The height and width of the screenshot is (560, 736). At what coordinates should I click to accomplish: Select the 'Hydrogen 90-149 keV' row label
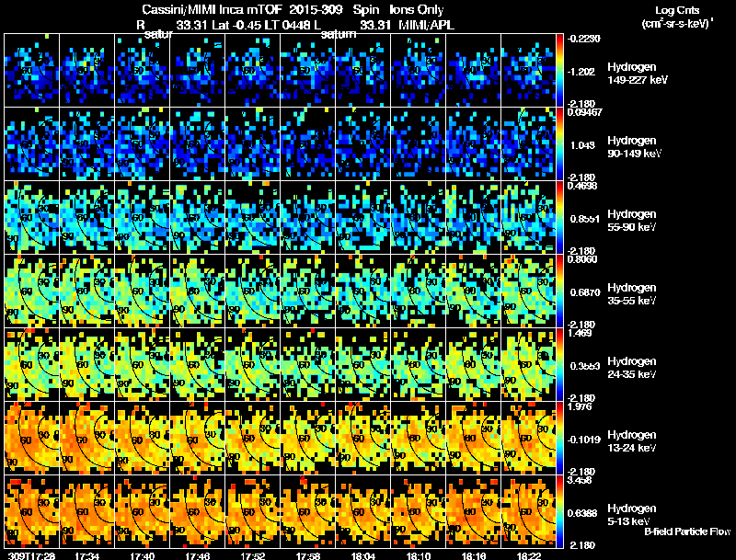pyautogui.click(x=634, y=147)
